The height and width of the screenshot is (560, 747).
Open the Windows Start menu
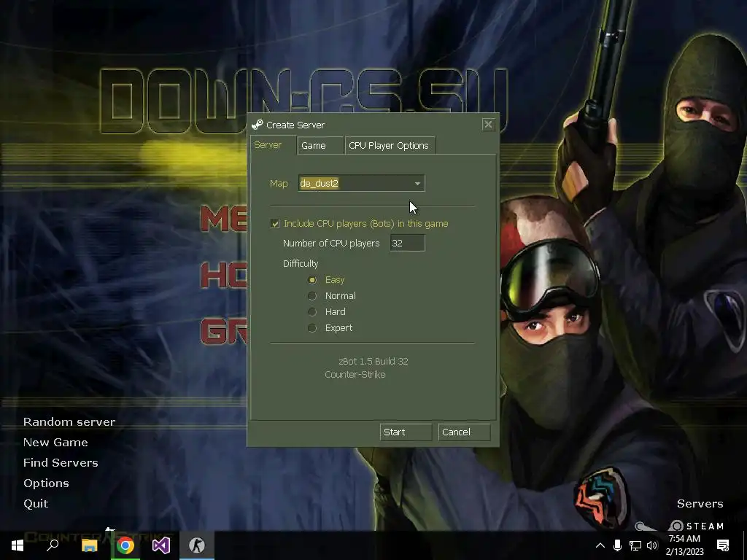(18, 545)
